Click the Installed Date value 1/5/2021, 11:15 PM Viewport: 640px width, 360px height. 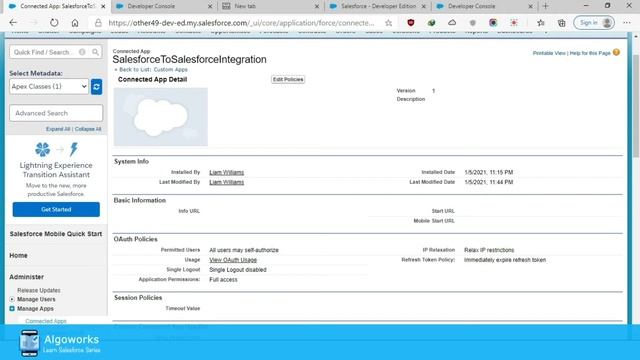[489, 172]
